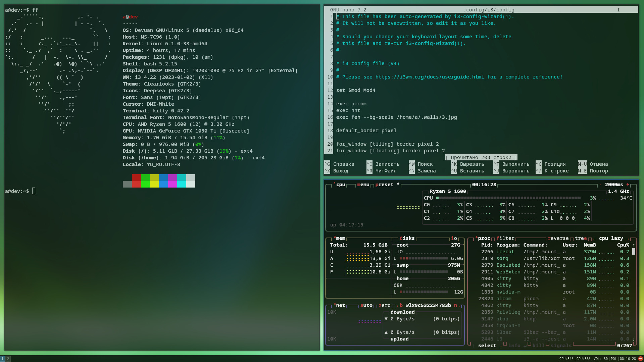Click the minus to decrease 2000ms interval
Image resolution: width=644 pixels, height=362 pixels.
tap(600, 185)
